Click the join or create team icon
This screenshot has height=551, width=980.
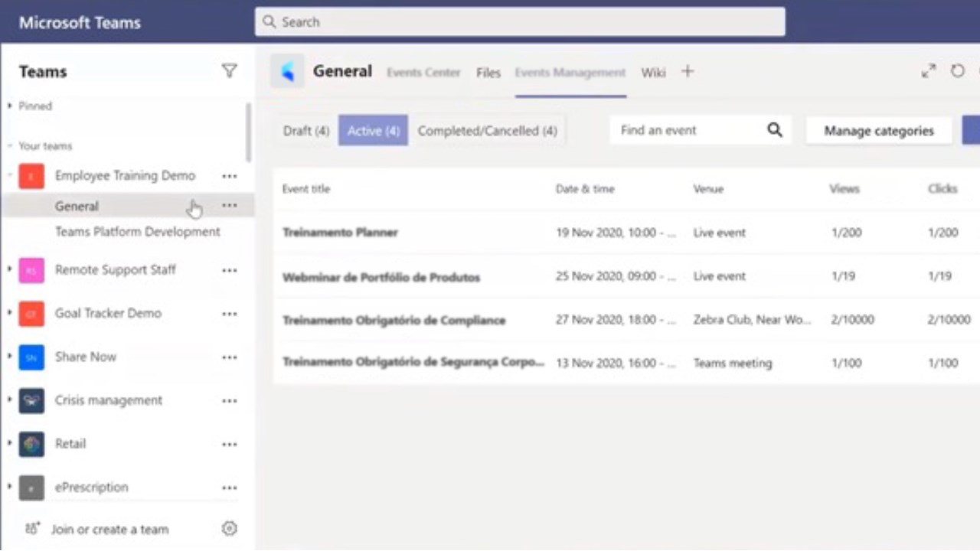click(32, 529)
